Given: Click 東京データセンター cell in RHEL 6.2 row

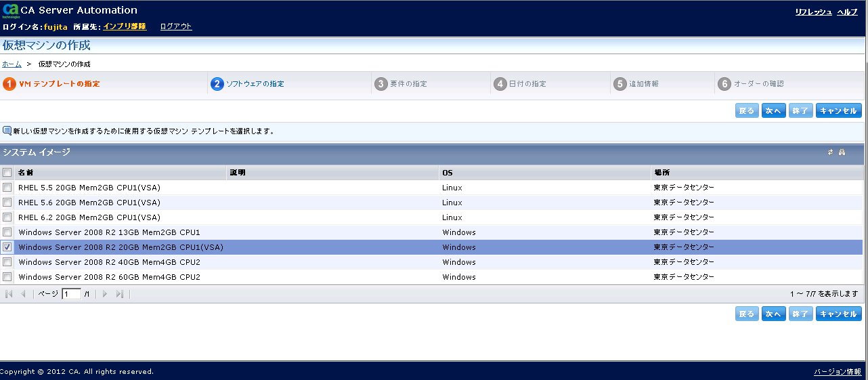Looking at the screenshot, I should tap(684, 217).
